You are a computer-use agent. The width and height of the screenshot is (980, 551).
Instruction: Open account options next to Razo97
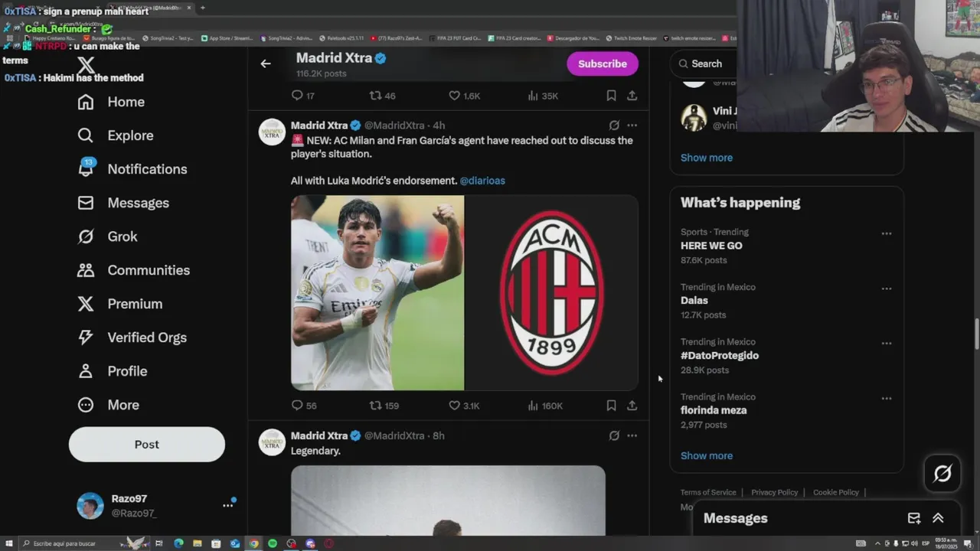pyautogui.click(x=227, y=505)
